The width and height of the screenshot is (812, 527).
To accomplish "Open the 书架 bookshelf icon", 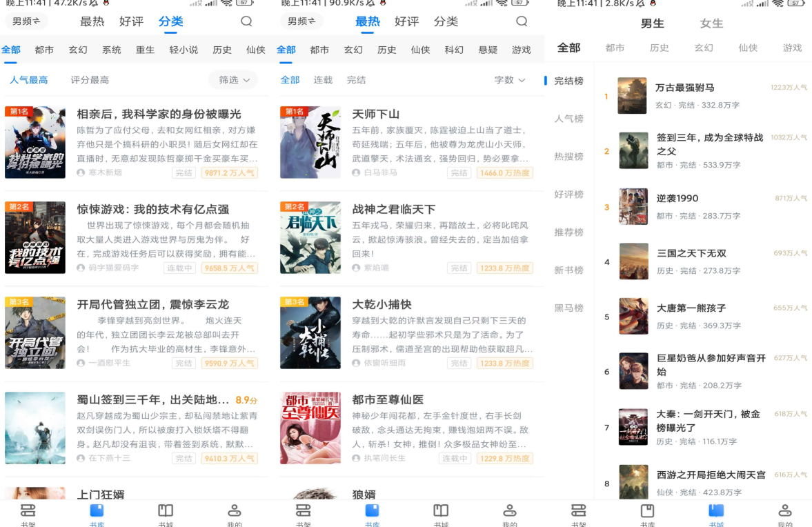I will (28, 513).
